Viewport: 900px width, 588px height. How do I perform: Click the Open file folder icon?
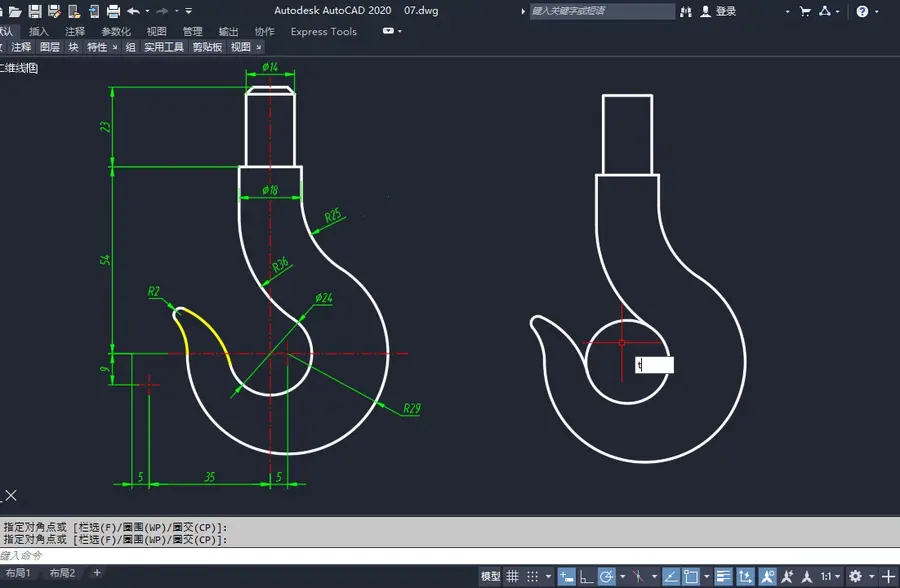point(15,11)
